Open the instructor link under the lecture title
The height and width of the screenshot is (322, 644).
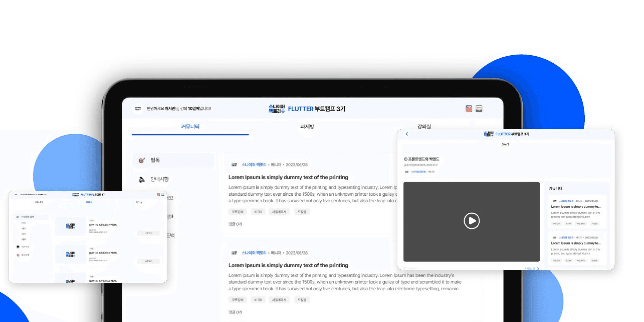click(x=418, y=172)
